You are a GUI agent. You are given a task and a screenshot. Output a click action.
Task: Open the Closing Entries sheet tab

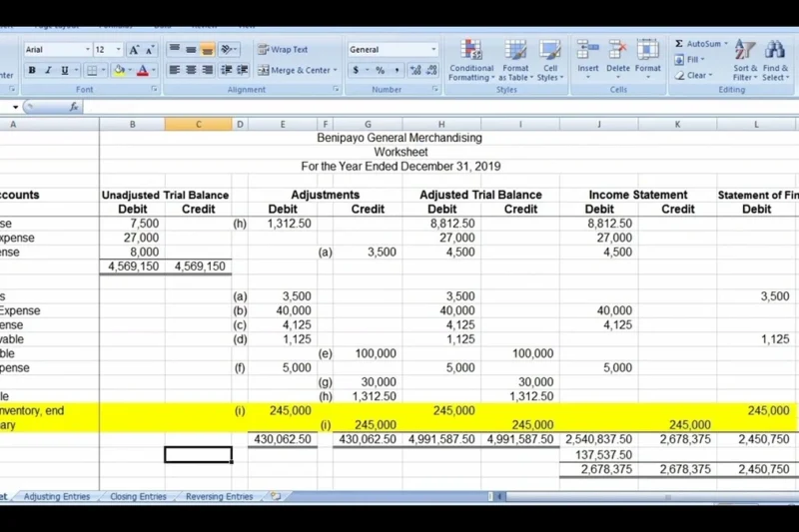(x=138, y=496)
